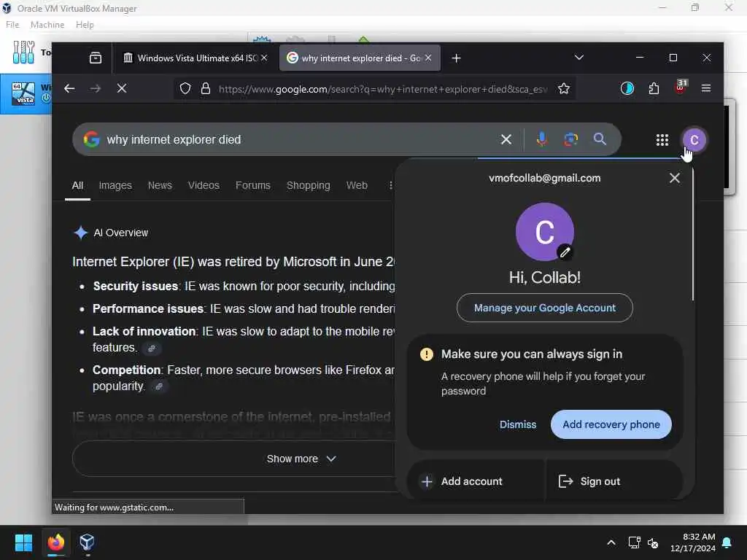747x560 pixels.
Task: Open source link chip after 'popularity'
Action: pos(159,386)
